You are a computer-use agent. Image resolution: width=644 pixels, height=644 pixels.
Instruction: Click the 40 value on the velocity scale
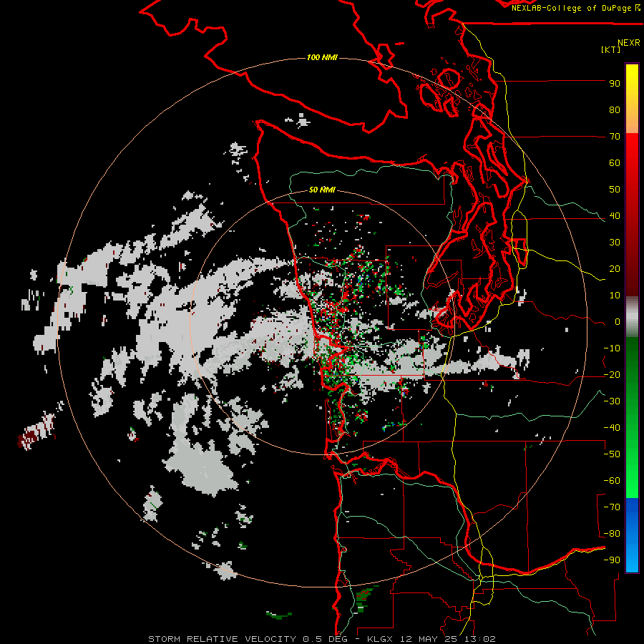point(615,216)
